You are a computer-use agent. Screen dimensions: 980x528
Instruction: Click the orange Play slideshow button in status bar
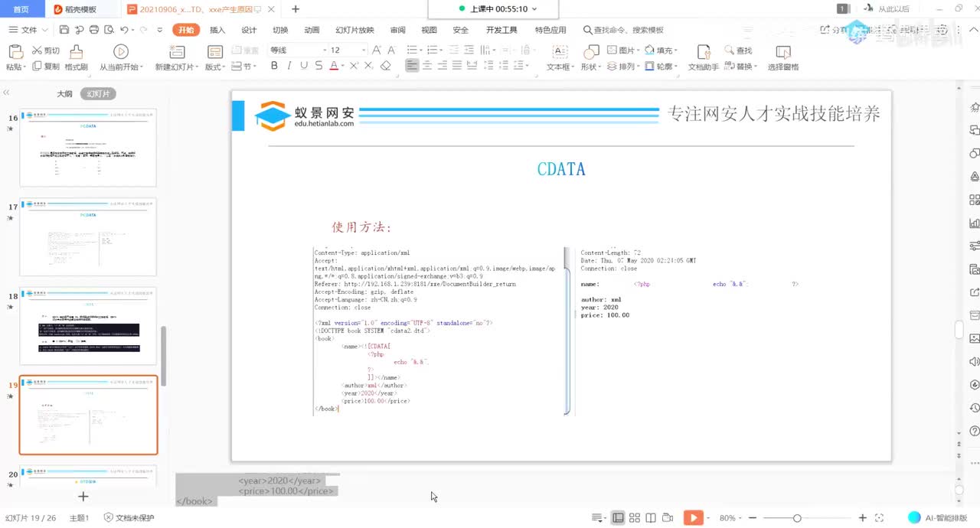click(x=693, y=518)
